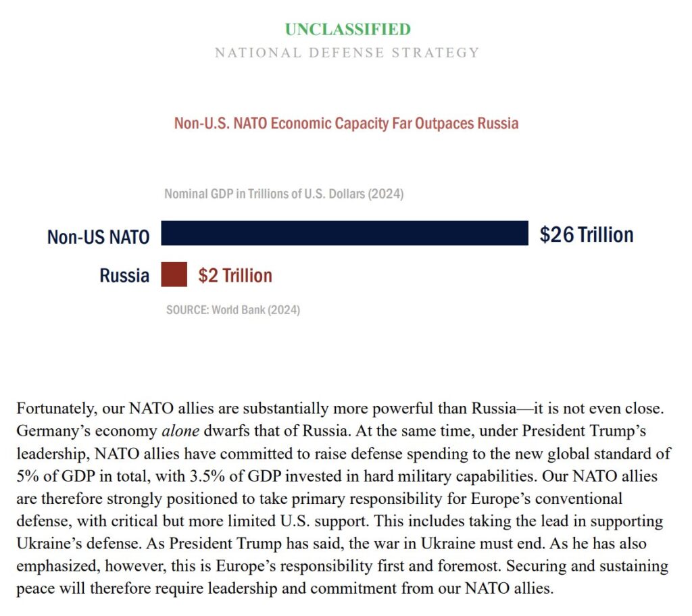Click the NATIONAL DEFENSE STRATEGY heading
This screenshot has width=692, height=616.
tap(347, 53)
